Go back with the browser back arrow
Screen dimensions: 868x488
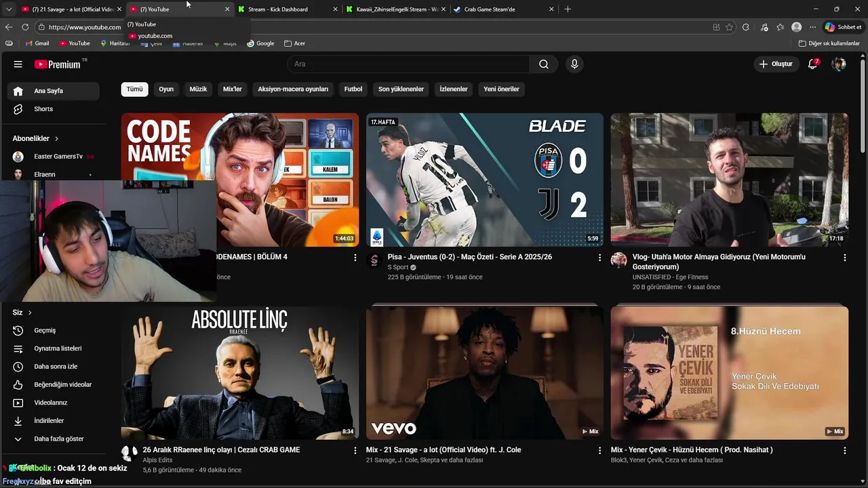8,27
